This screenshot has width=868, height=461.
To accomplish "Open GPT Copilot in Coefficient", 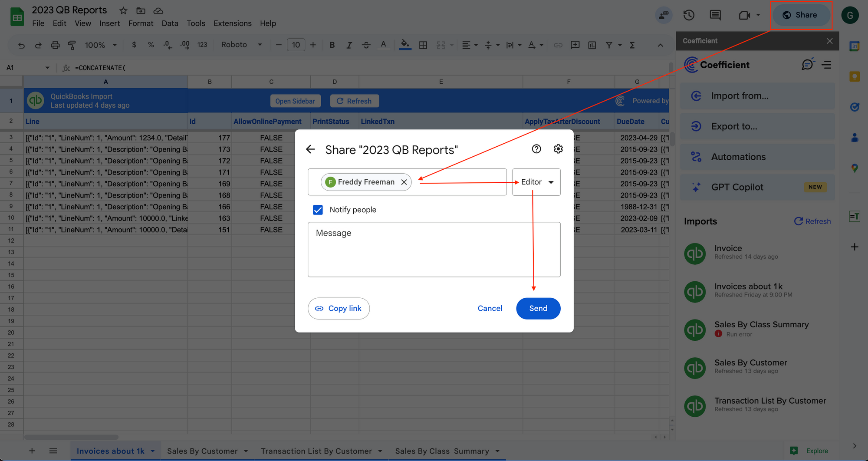I will click(x=757, y=187).
